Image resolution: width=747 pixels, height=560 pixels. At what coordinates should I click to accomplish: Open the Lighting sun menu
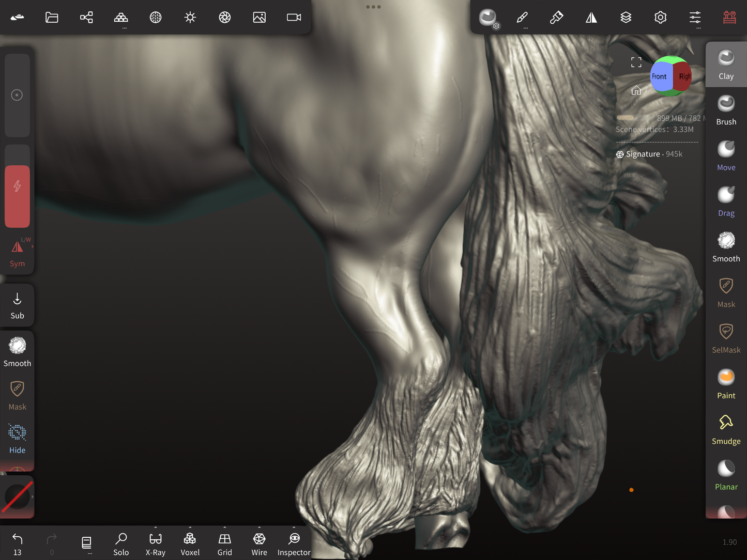tap(190, 18)
